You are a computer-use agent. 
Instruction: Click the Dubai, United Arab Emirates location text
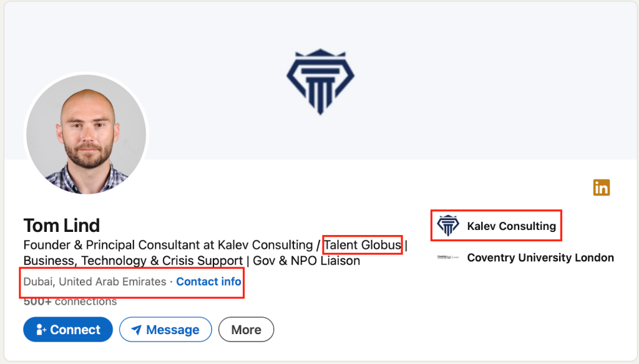(x=95, y=282)
